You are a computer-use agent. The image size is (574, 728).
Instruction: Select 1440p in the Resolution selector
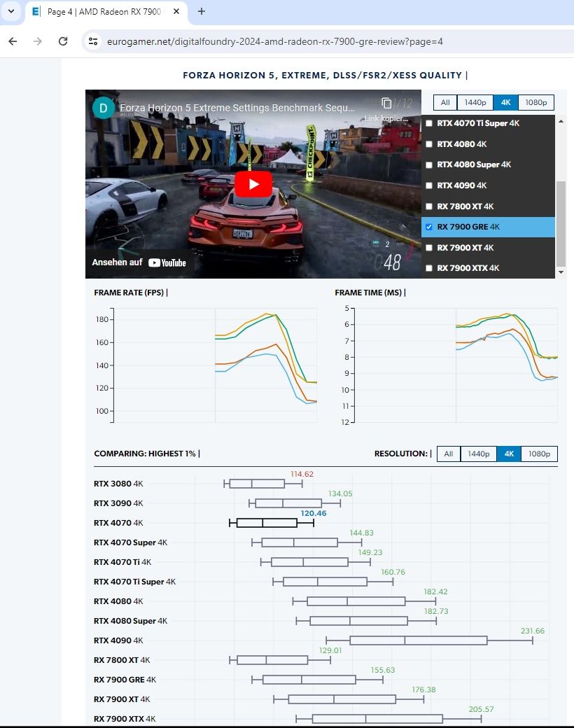(x=478, y=454)
